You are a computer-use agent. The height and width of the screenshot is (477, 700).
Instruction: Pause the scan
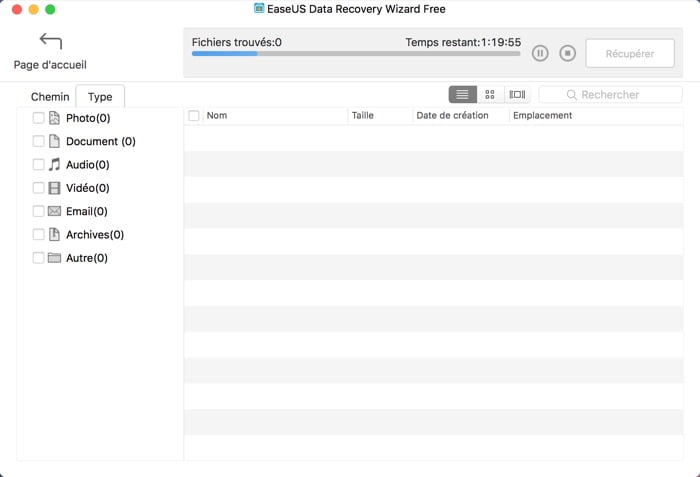click(540, 54)
